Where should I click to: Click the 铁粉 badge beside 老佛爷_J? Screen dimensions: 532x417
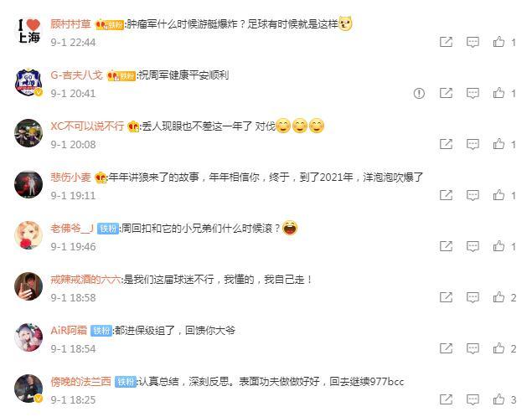[x=108, y=229]
